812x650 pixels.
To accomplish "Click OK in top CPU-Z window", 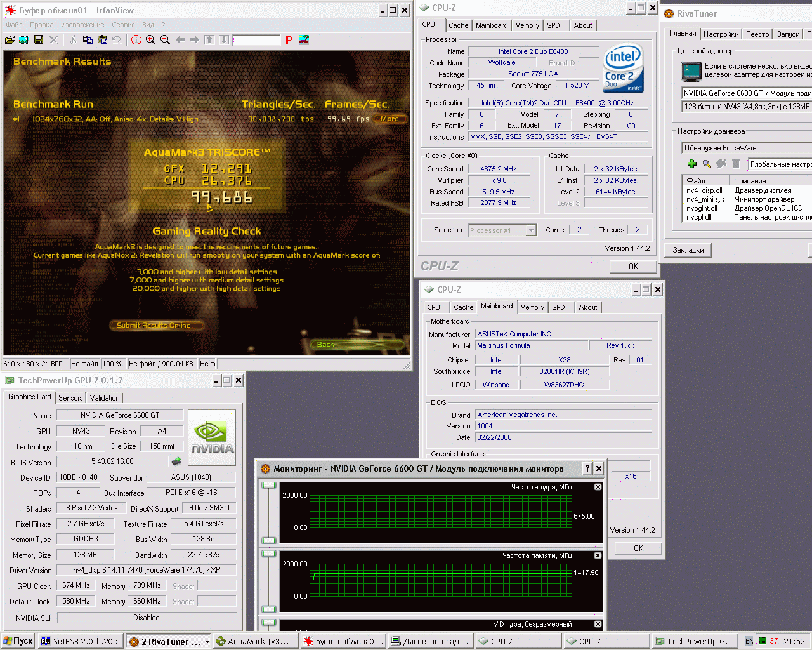I will point(633,267).
